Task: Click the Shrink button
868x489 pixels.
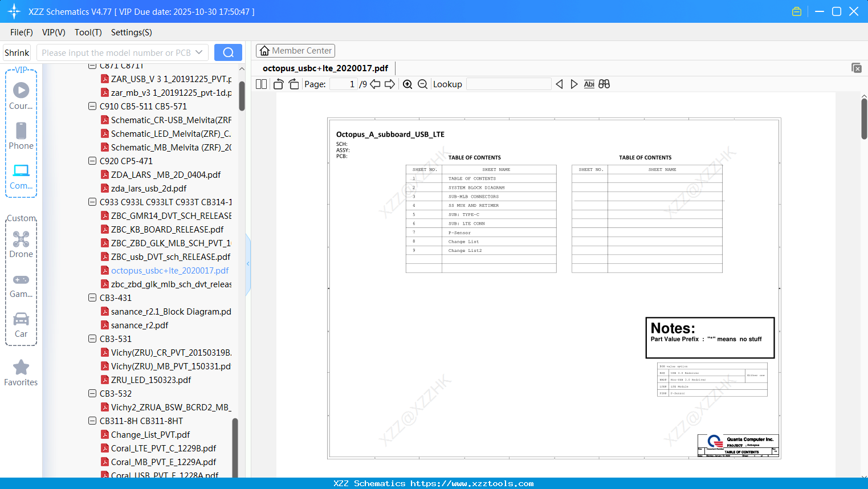Action: tap(17, 52)
